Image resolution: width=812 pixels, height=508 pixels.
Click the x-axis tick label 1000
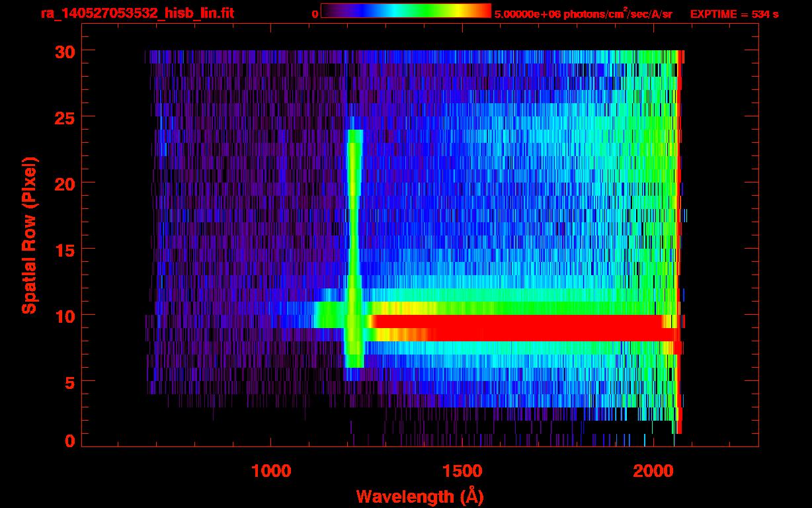tap(271, 472)
